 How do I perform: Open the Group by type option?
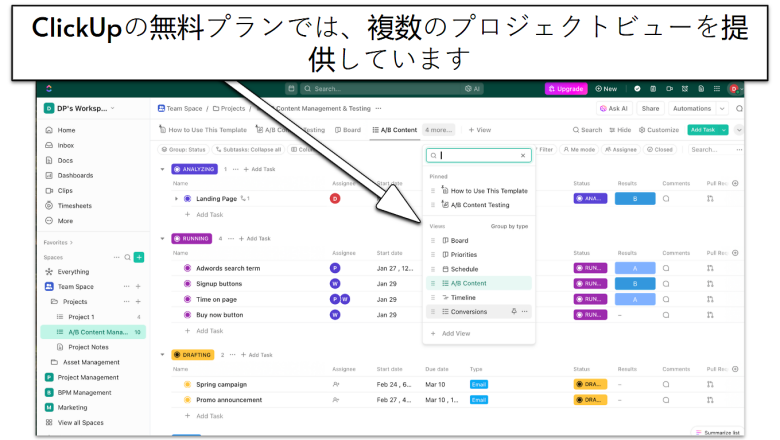[x=509, y=226]
